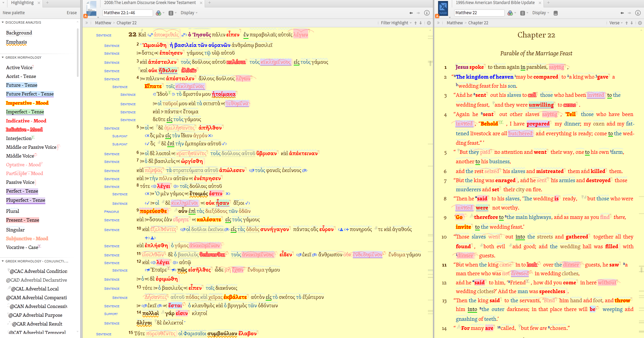Screen dimensions: 644x338
Task: Go back in Lexham panel history
Action: point(411,13)
